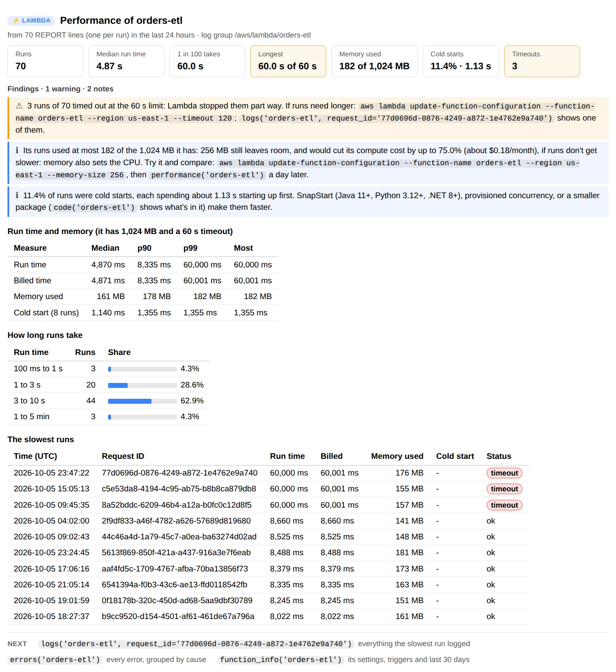Click the 181 MB memory cell
The height and width of the screenshot is (672, 616).
409,553
